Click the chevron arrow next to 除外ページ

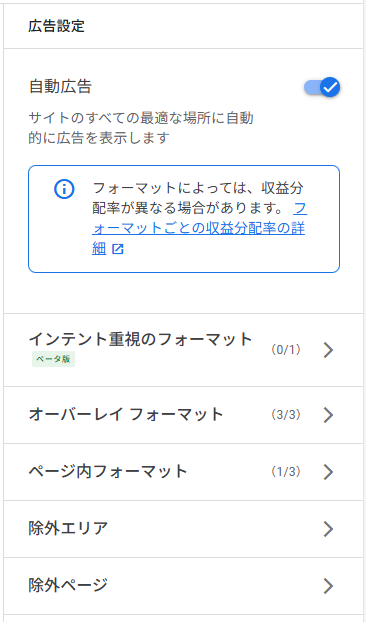[328, 586]
